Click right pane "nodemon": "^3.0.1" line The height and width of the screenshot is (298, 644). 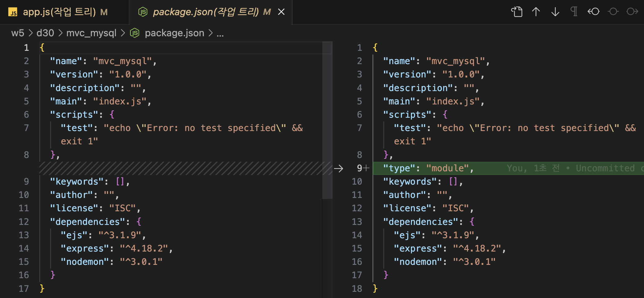click(x=444, y=262)
